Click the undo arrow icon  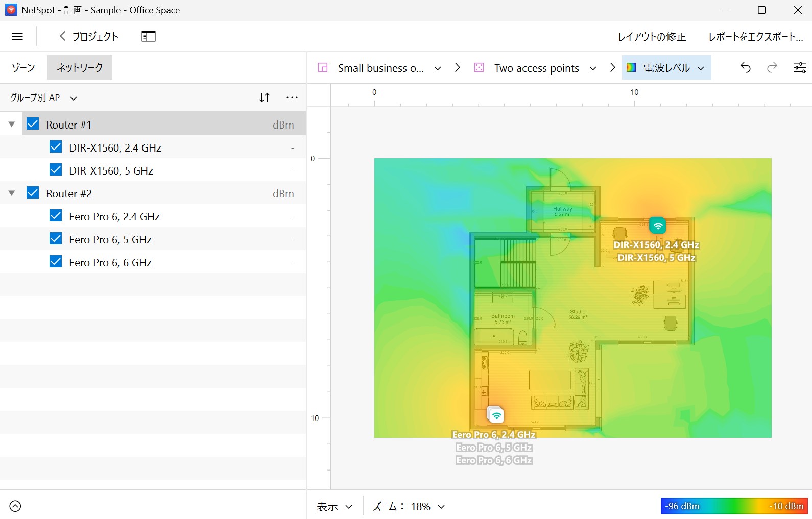tap(745, 68)
